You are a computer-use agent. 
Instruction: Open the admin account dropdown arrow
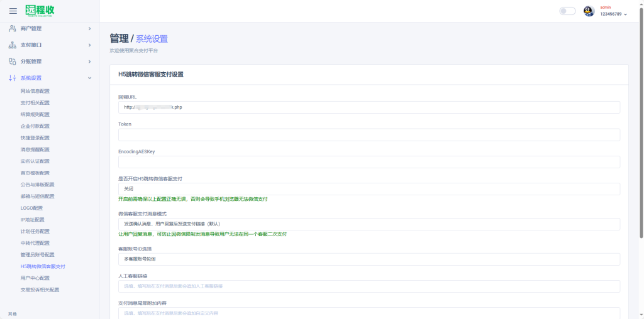(626, 14)
